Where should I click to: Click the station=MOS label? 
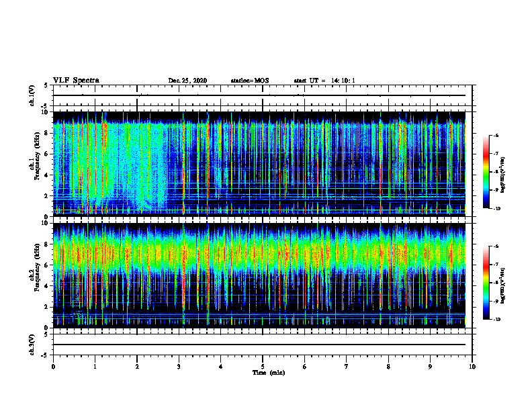pyautogui.click(x=250, y=81)
